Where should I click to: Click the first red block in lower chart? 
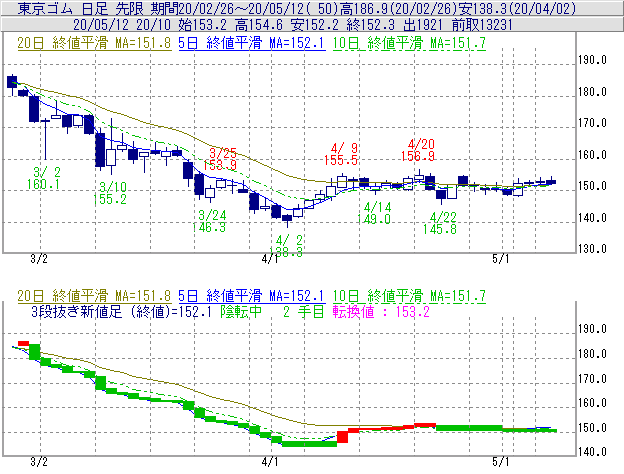pyautogui.click(x=23, y=343)
